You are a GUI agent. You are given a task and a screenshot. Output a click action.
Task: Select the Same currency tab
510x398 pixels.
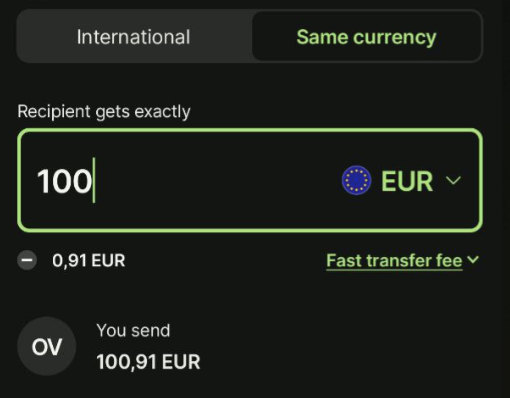[x=366, y=37]
